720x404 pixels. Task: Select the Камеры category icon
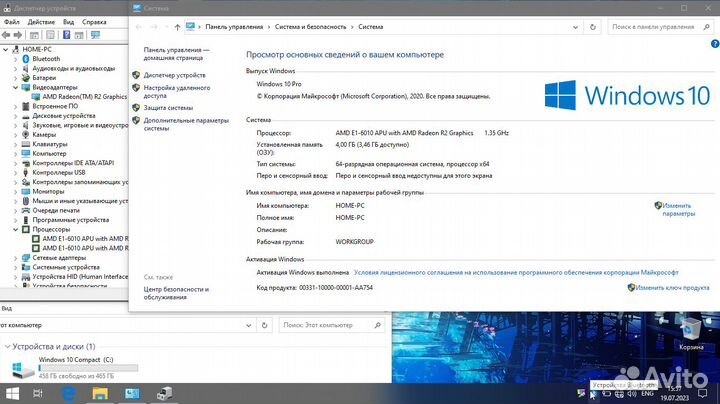click(26, 135)
